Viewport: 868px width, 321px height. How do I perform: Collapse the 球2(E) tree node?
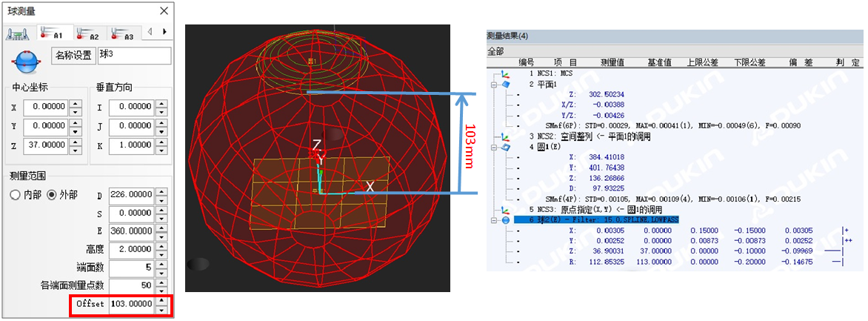coord(493,220)
